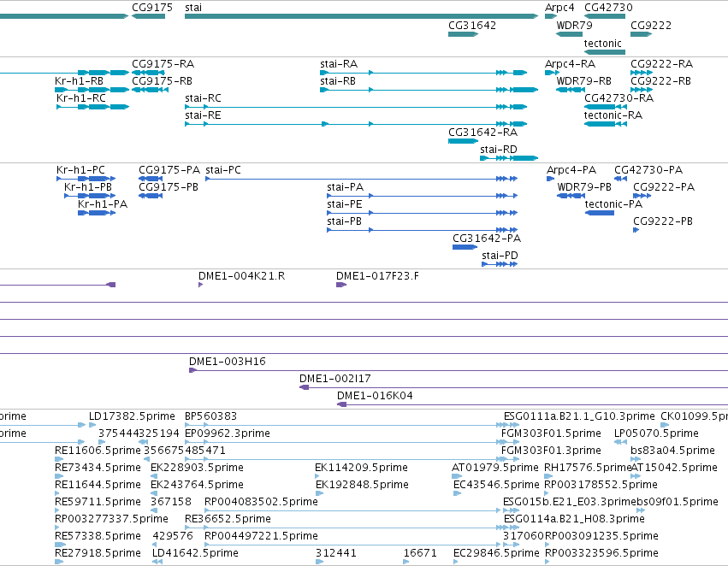
Task: Click the Kr-h1-RC transcript label
Action: [x=81, y=98]
